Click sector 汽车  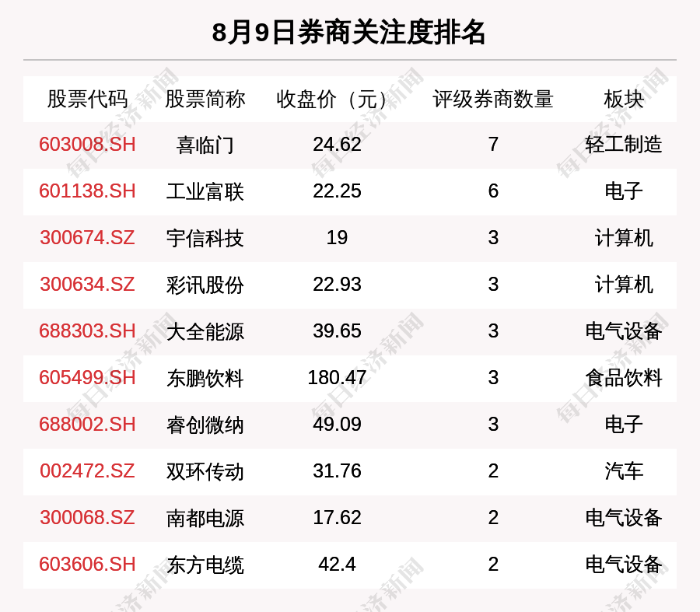[624, 471]
